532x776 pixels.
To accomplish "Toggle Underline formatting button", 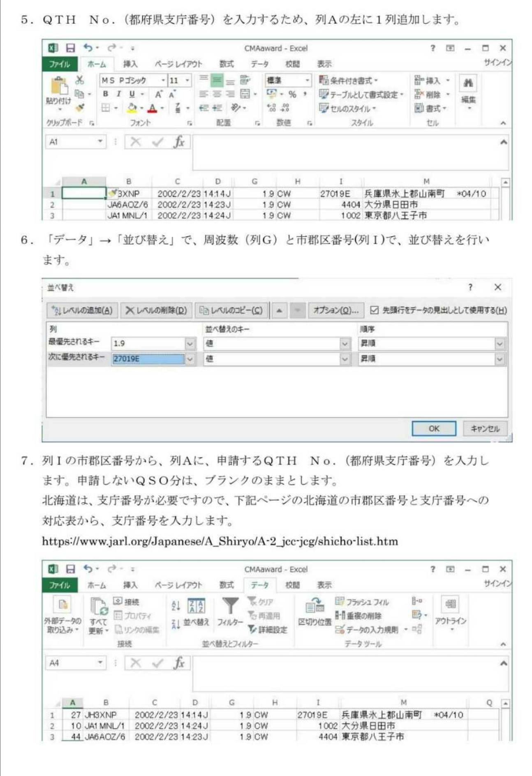I will point(132,94).
